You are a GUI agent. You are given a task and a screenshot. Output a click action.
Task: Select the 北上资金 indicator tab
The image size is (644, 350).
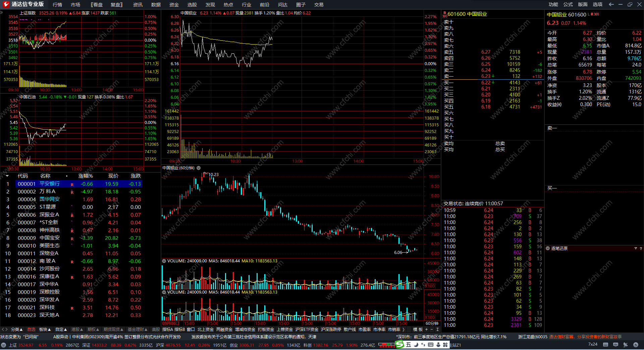(x=206, y=330)
